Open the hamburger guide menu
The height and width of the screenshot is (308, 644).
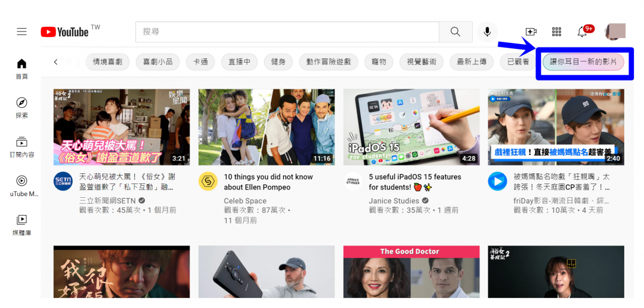[x=22, y=32]
